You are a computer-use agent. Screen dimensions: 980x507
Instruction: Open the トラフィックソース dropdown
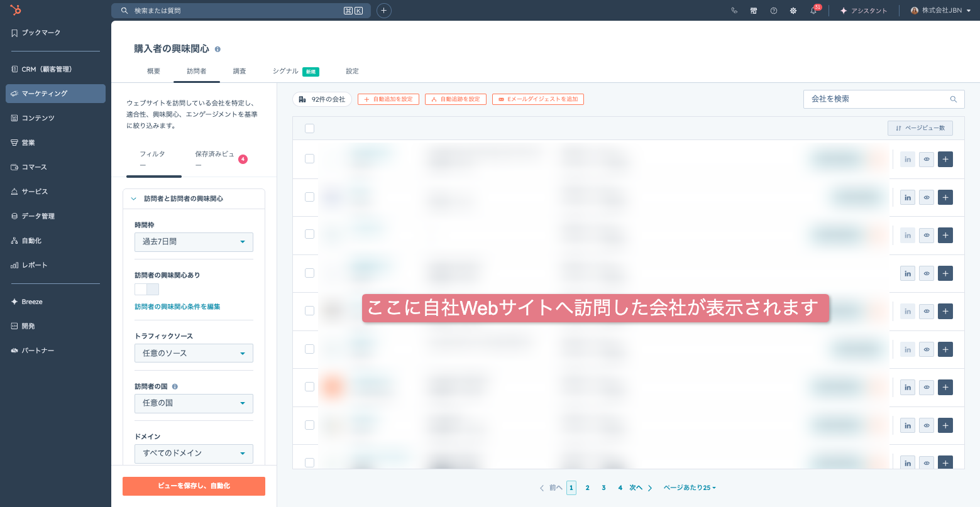(x=194, y=353)
